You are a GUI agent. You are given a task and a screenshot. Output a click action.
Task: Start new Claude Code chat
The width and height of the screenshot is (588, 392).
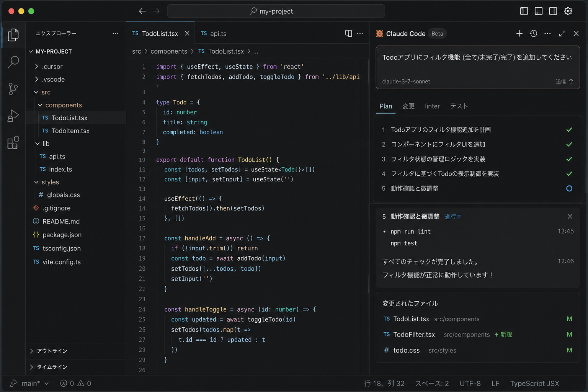tap(519, 34)
